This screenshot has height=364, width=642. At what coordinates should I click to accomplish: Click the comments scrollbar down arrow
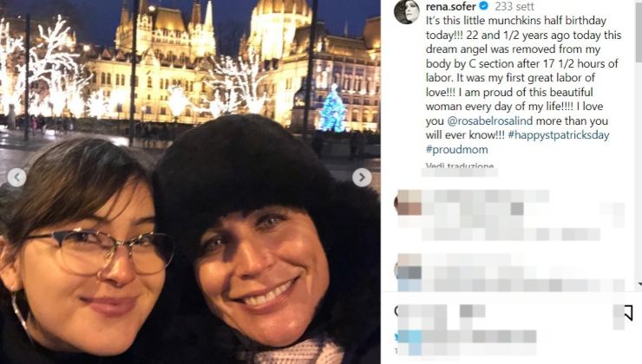click(639, 284)
